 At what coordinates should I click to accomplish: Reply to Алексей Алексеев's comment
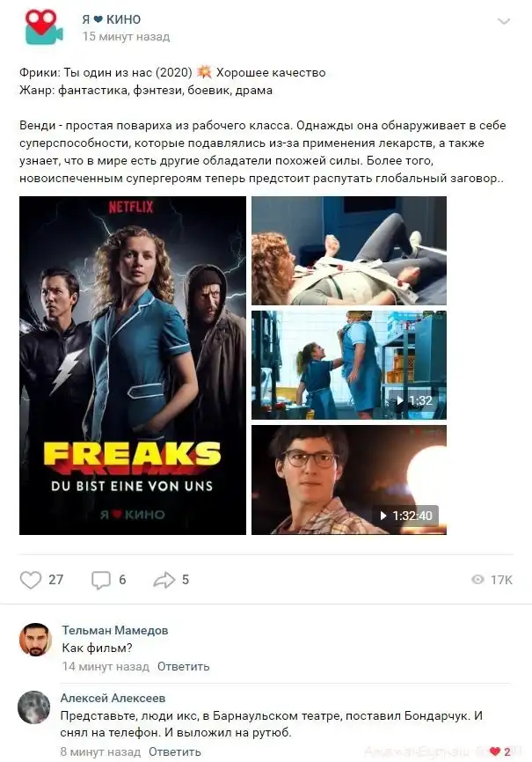[174, 751]
